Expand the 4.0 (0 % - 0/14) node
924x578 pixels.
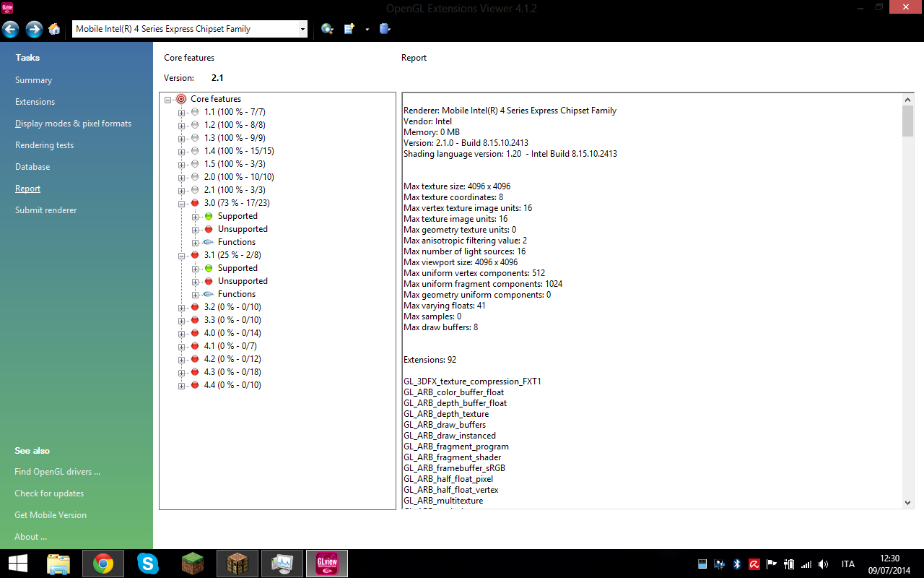181,334
